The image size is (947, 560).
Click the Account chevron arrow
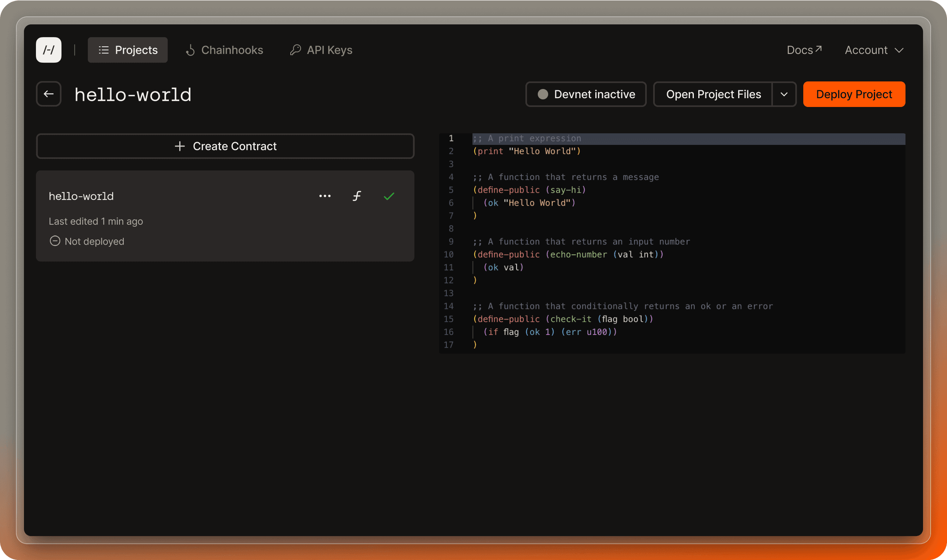899,50
